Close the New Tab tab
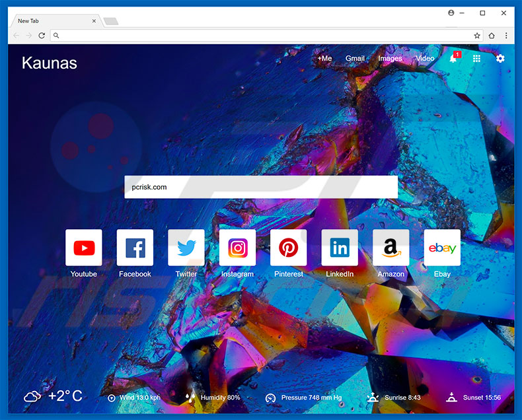 tap(94, 21)
